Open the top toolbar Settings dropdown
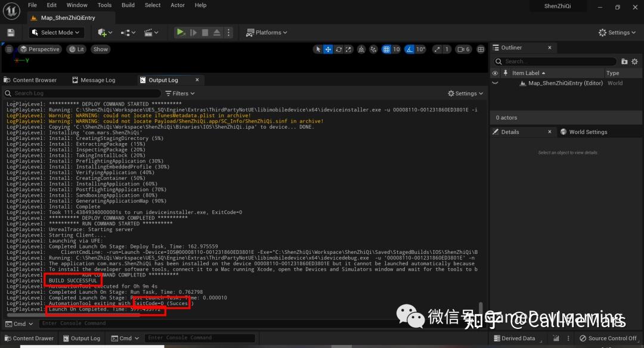This screenshot has width=644, height=348. click(617, 32)
